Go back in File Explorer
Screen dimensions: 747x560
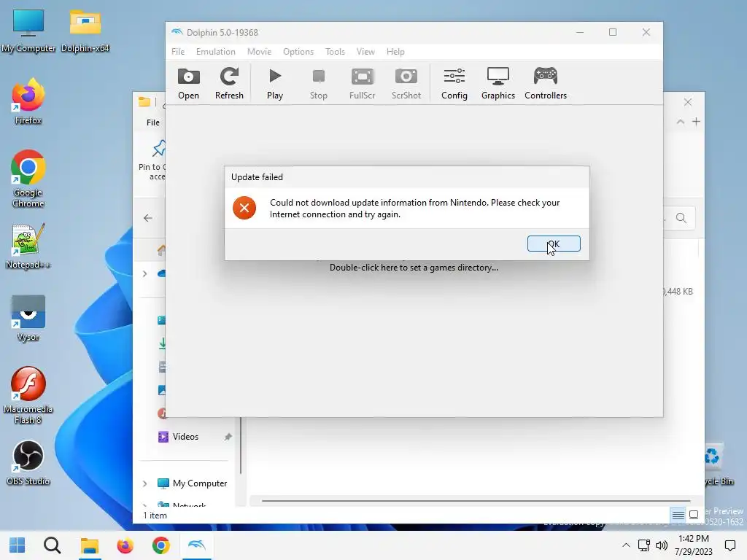147,218
